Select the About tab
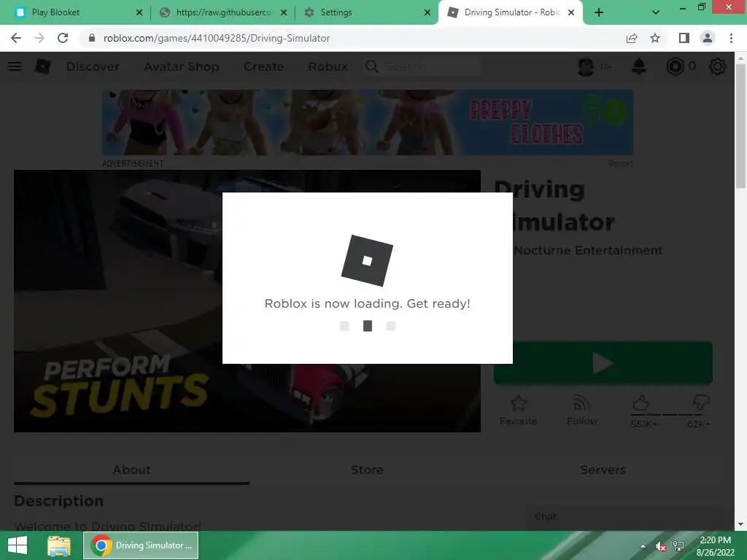This screenshot has height=560, width=747. pyautogui.click(x=131, y=470)
